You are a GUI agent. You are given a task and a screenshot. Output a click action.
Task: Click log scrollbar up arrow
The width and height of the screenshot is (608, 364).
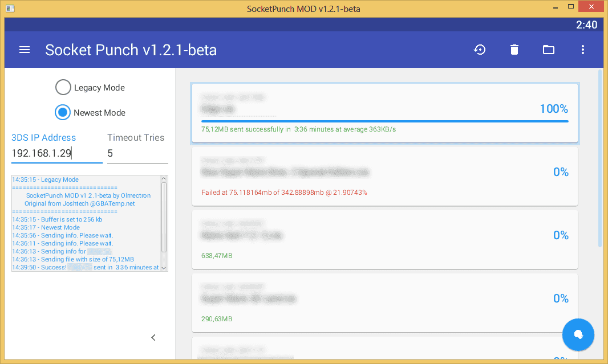coord(164,179)
